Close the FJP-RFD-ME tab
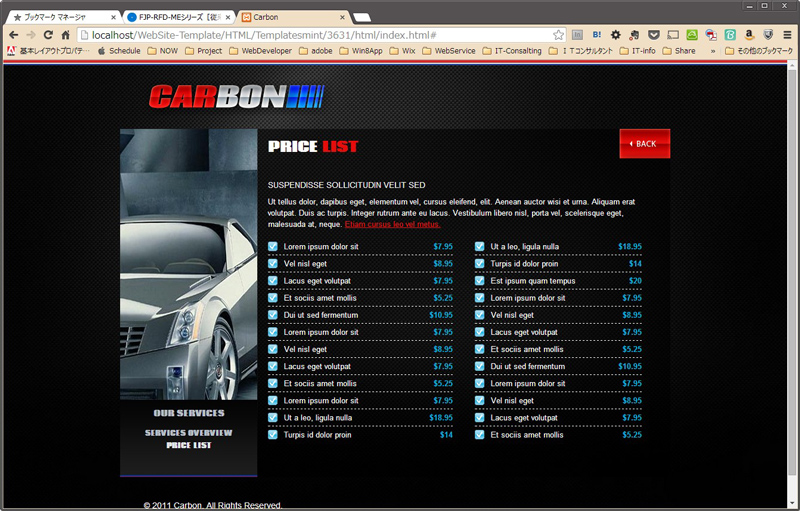The width and height of the screenshot is (800, 511). [228, 17]
